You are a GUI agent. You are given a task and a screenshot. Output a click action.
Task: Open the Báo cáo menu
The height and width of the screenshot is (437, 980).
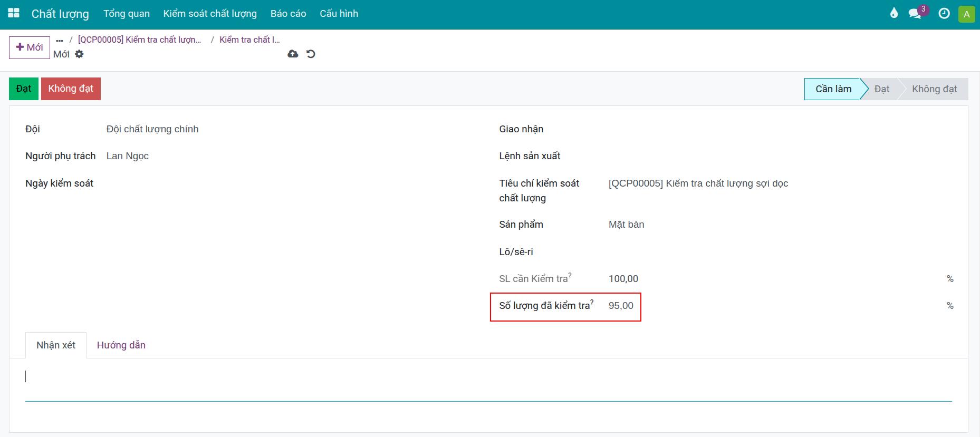tap(289, 14)
